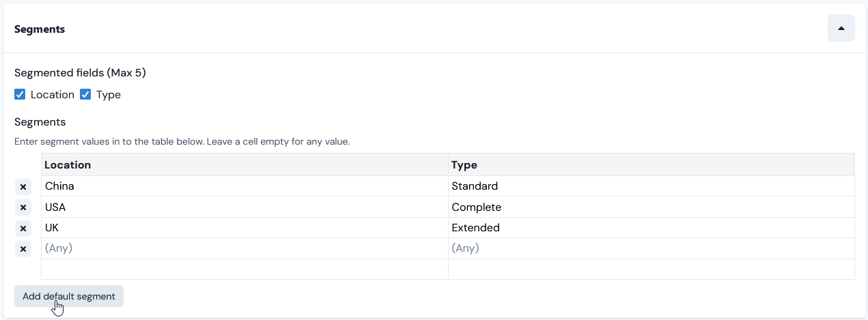Remove the USA segment row
This screenshot has height=320, width=868.
(x=23, y=207)
